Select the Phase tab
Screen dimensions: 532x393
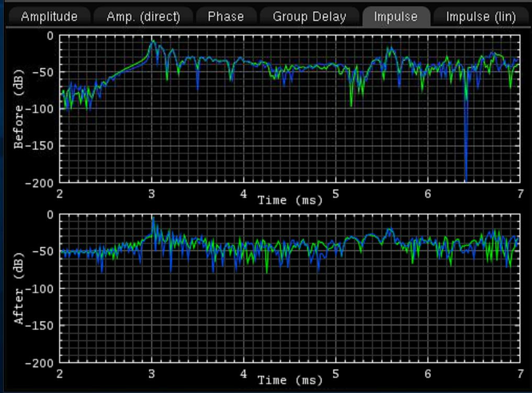pos(225,17)
